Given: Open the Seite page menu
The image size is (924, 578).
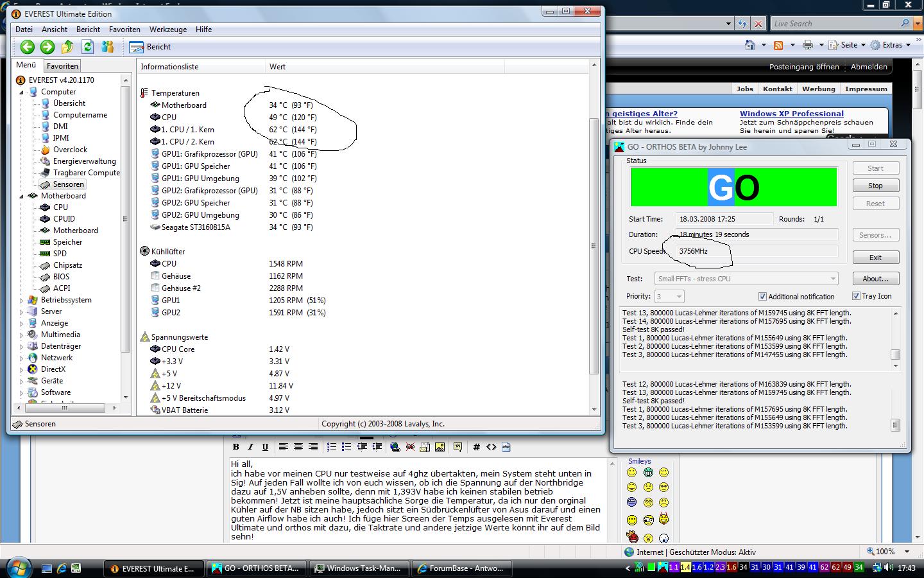Looking at the screenshot, I should click(847, 45).
